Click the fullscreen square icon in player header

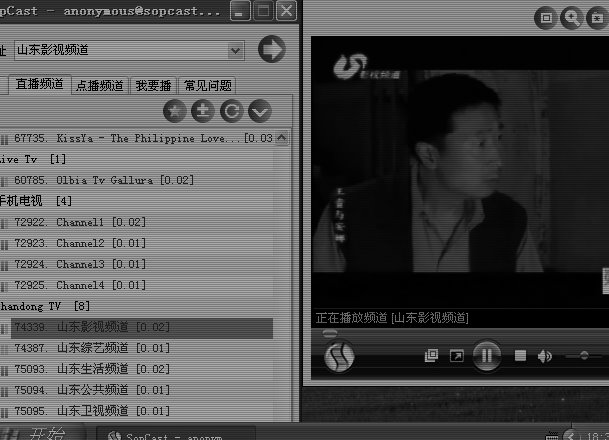[546, 18]
